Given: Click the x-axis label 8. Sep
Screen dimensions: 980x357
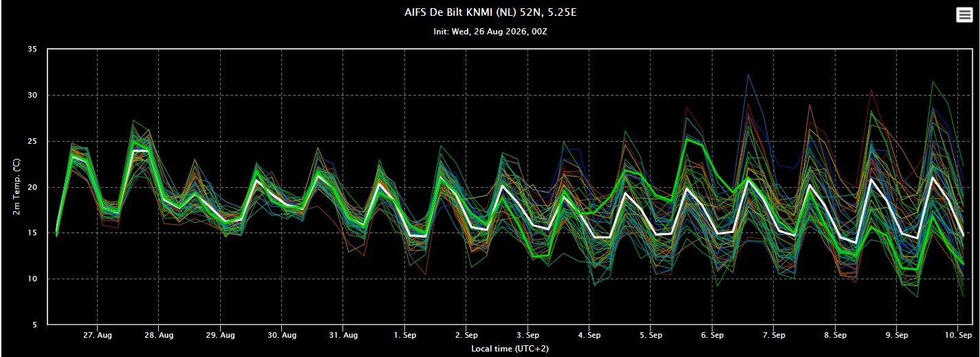Looking at the screenshot, I should point(835,336).
